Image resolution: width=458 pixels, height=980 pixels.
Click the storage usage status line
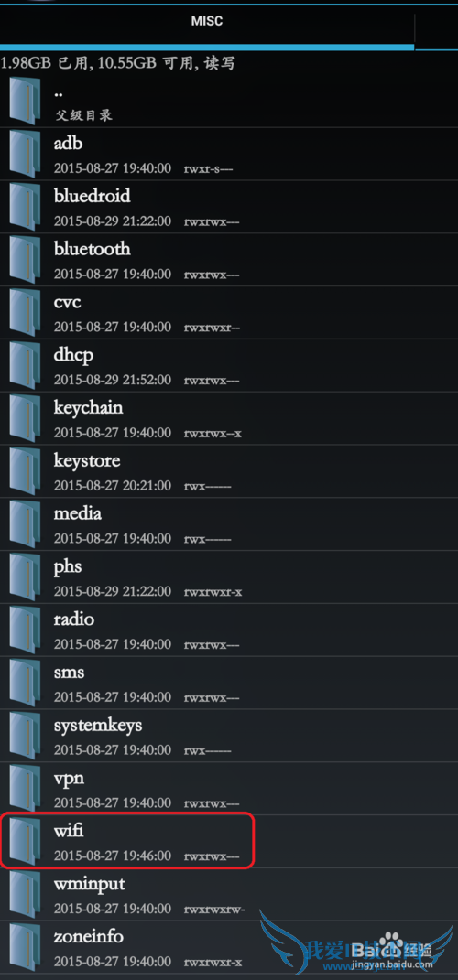[x=117, y=63]
